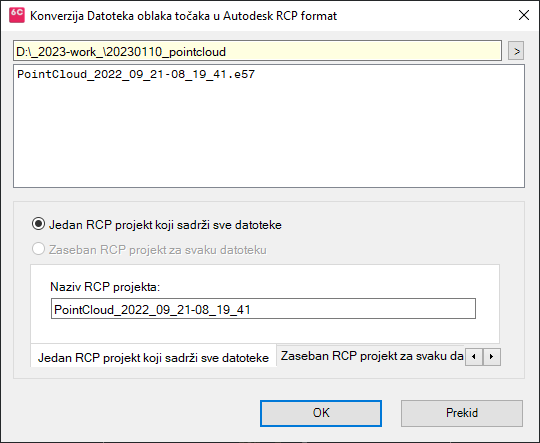Click the dialog title Konverzija Datoteka oblaka točaka

click(183, 16)
